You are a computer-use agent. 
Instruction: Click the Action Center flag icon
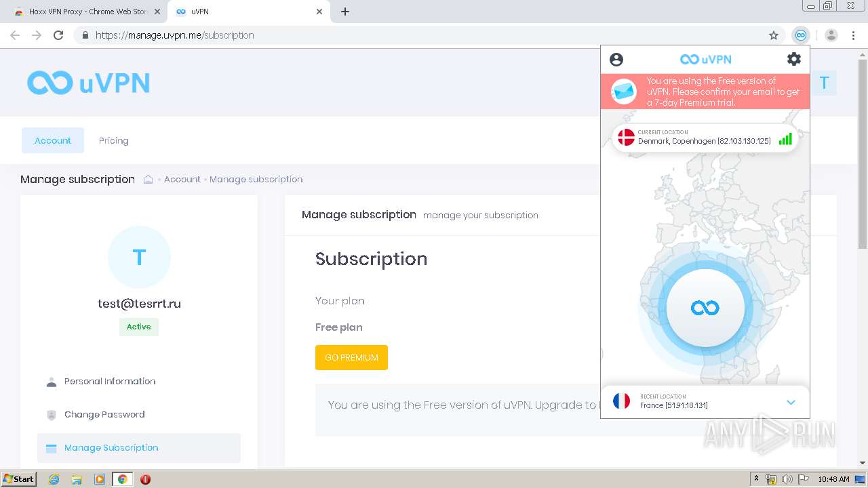804,479
